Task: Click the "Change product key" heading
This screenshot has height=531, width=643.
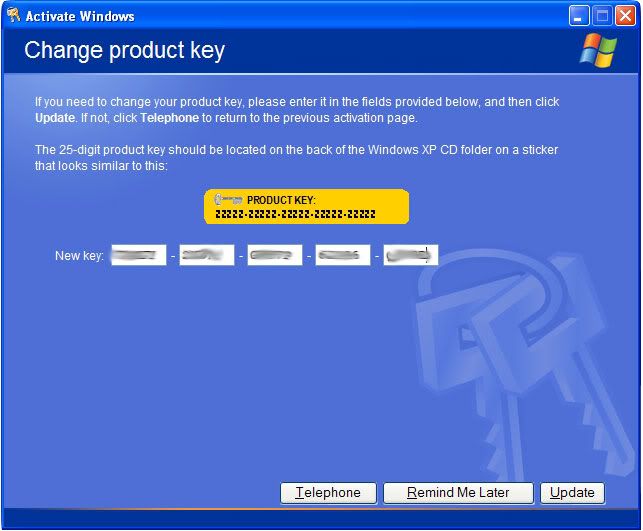Action: pos(124,51)
